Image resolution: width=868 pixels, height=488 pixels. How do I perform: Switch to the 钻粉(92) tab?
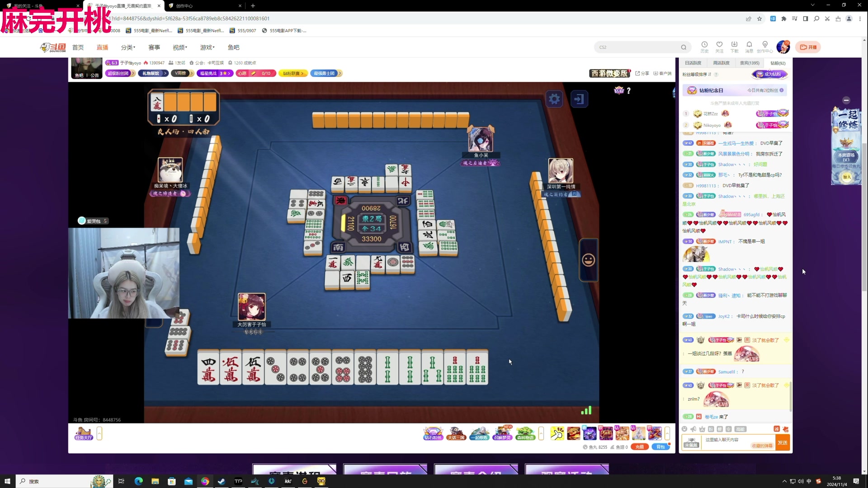pos(778,63)
